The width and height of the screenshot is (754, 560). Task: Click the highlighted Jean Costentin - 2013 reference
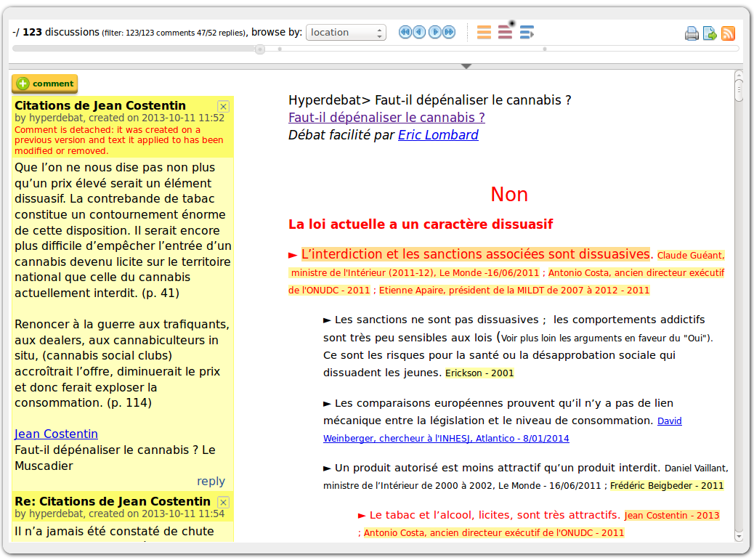pos(672,516)
